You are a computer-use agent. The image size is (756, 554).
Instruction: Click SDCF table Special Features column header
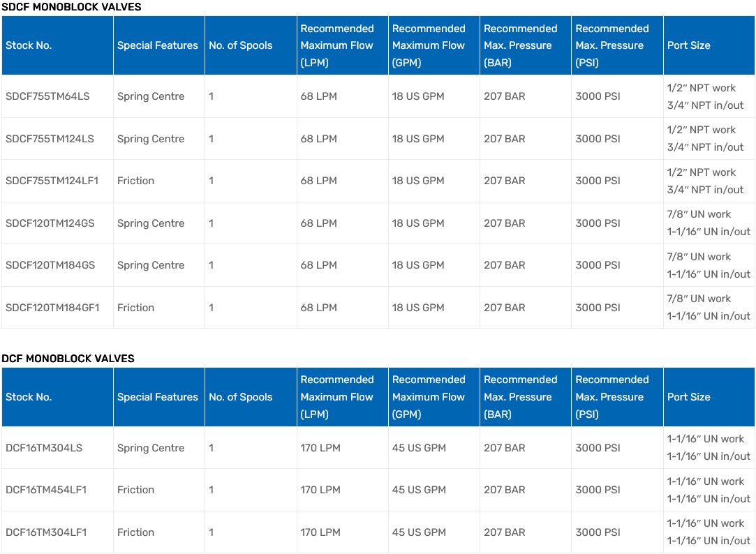pos(158,45)
